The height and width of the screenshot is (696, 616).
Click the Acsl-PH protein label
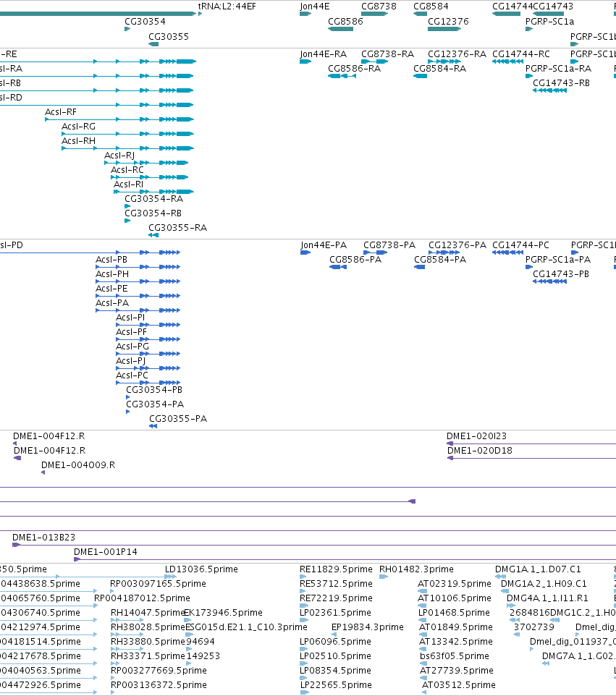pos(112,274)
